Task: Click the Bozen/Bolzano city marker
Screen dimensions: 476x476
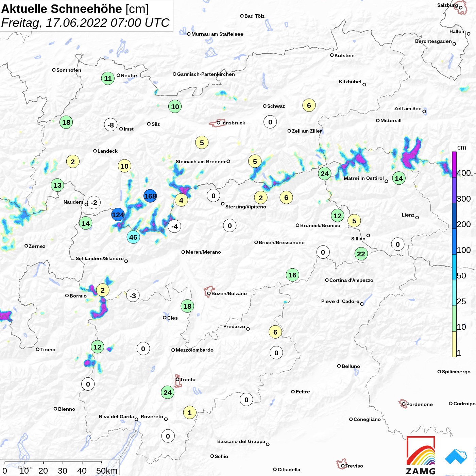Action: click(209, 293)
